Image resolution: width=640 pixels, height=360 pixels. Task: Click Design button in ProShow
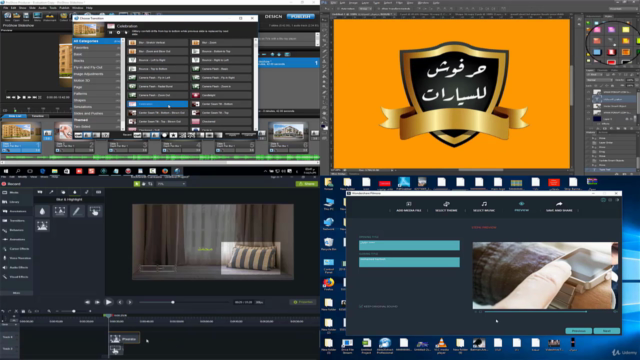click(x=273, y=16)
